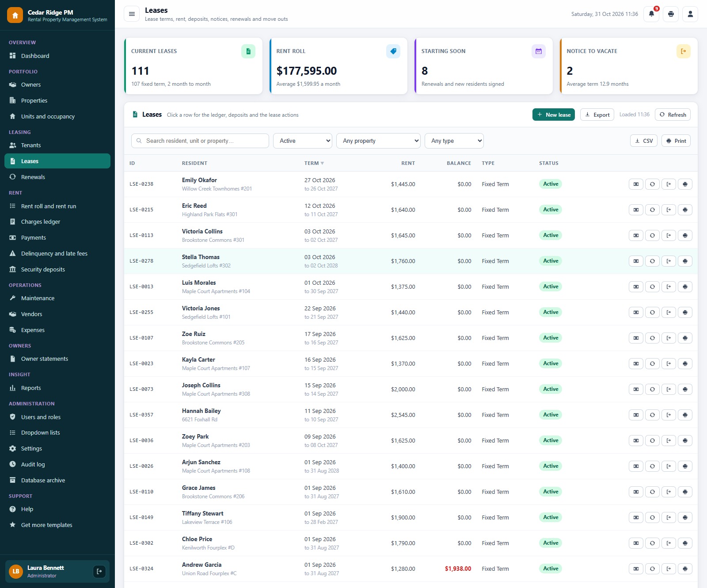Click printer icon on Hannah Bailey row

(685, 415)
